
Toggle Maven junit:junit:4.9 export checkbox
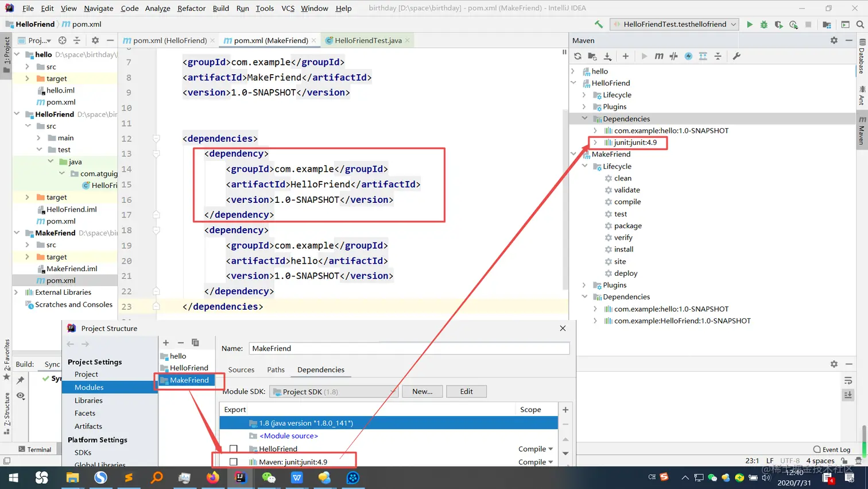coord(234,462)
